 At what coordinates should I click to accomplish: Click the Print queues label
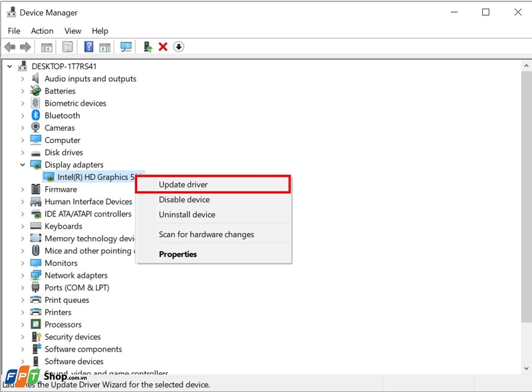click(x=67, y=300)
